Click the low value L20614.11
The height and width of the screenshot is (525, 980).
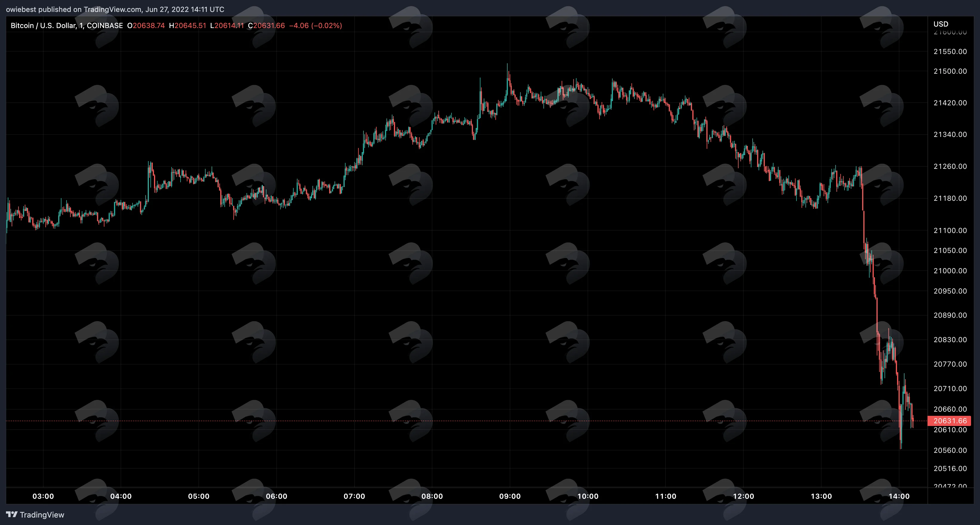[227, 25]
